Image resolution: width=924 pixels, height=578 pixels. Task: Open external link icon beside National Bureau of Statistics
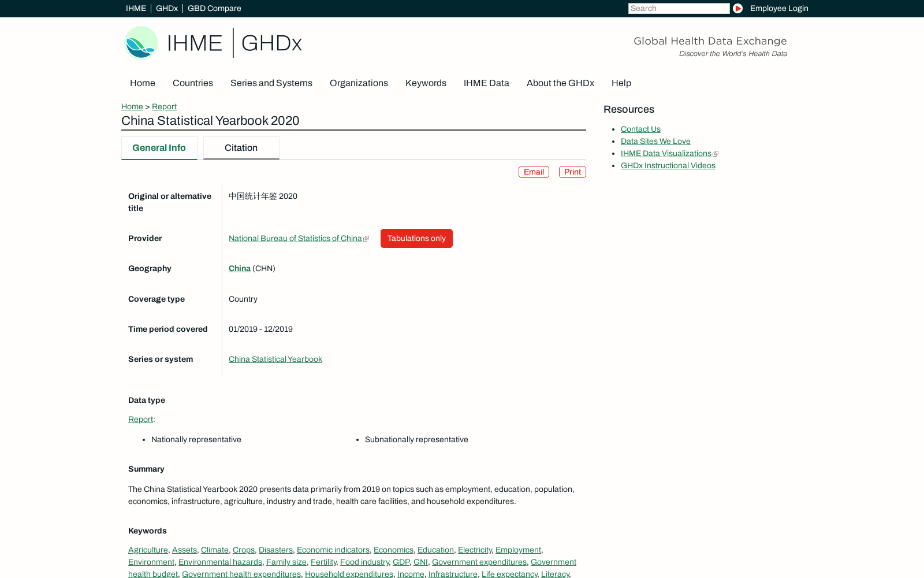click(366, 239)
